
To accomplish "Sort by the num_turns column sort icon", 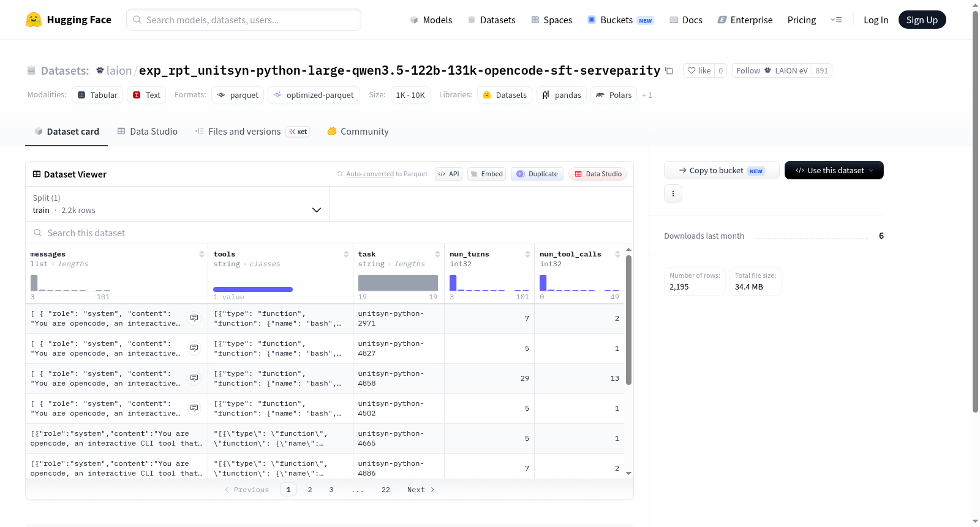I will click(x=527, y=254).
